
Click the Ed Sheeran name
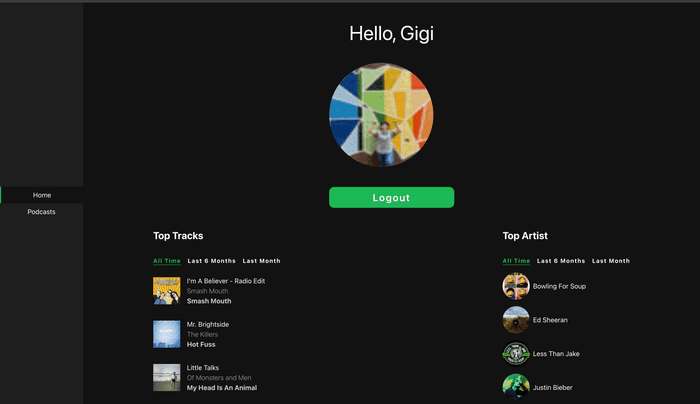tap(550, 320)
